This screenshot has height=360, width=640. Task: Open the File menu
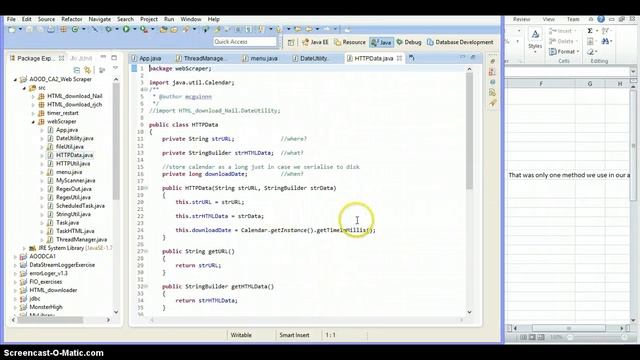(x=11, y=19)
